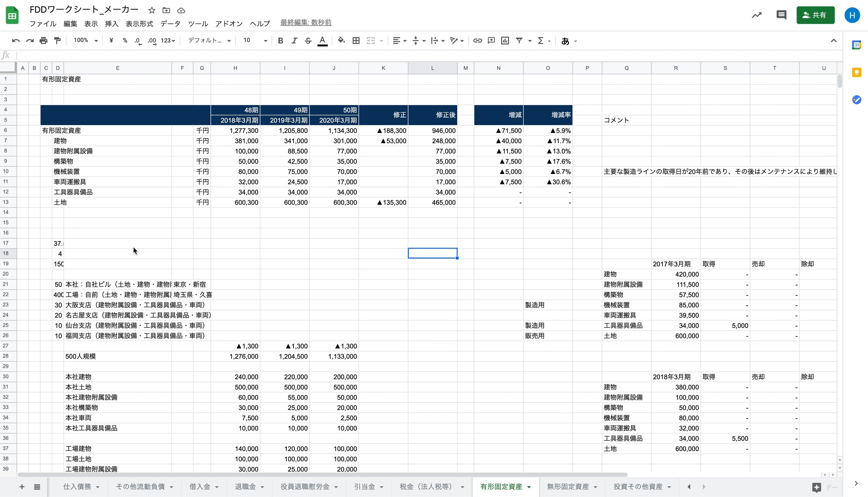Click the green 共有 share button

click(815, 15)
